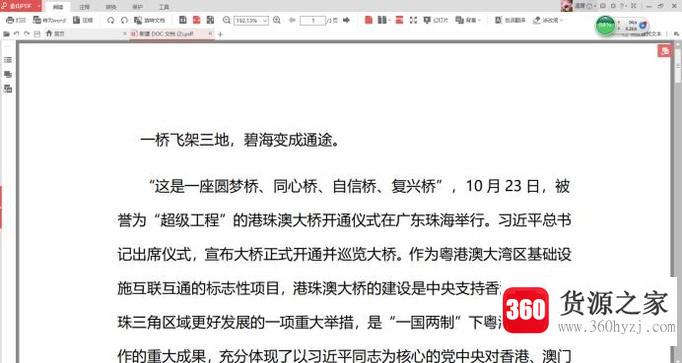Enter full screen mode icon
682x363 pixels.
[413, 20]
